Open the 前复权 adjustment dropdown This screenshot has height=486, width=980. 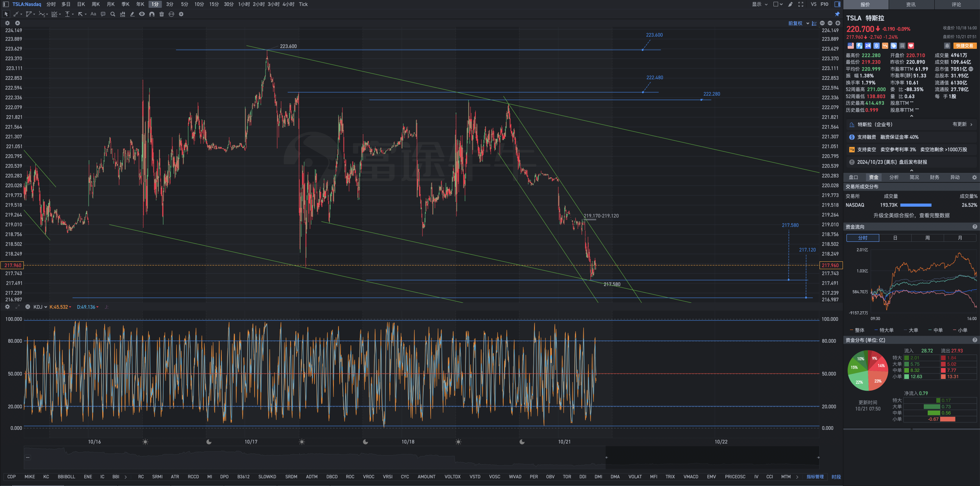[798, 23]
